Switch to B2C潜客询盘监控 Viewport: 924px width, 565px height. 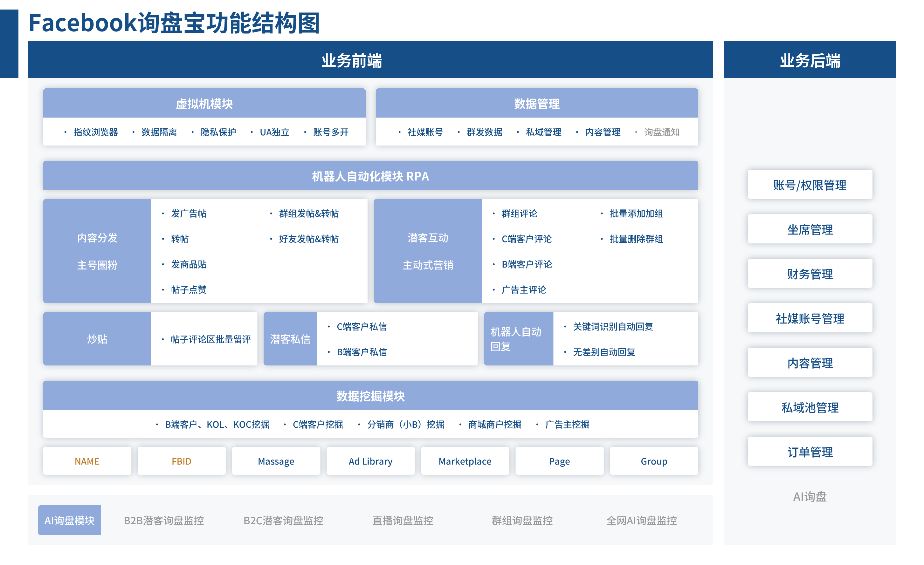(x=284, y=521)
